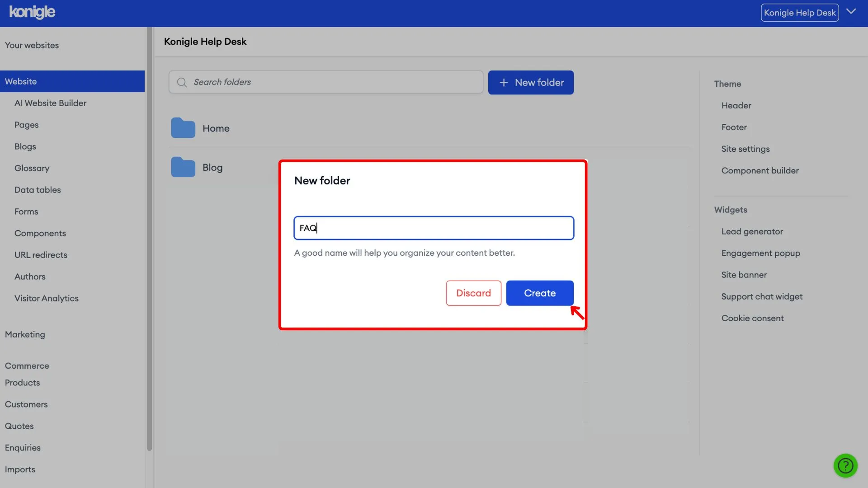868x488 pixels.
Task: Open Products in sidebar
Action: point(22,383)
